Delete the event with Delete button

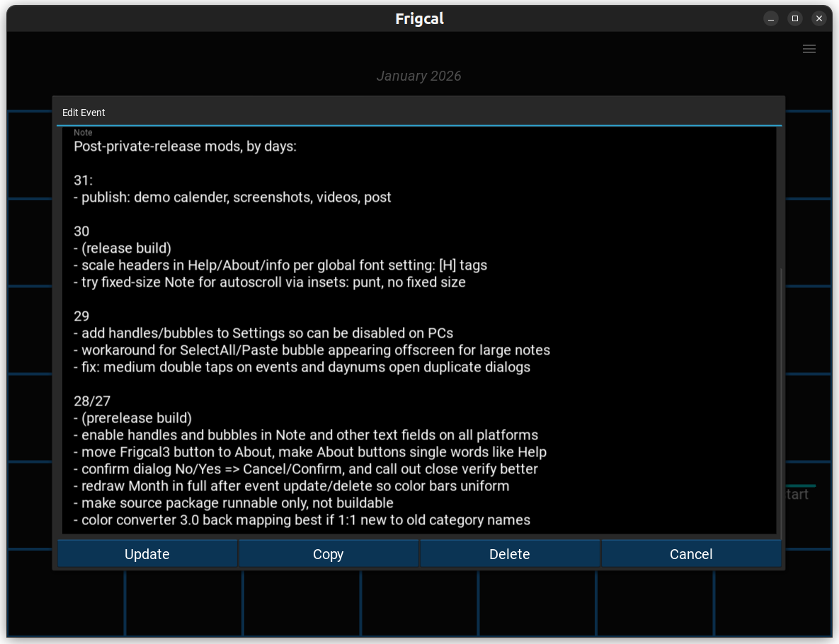tap(510, 554)
